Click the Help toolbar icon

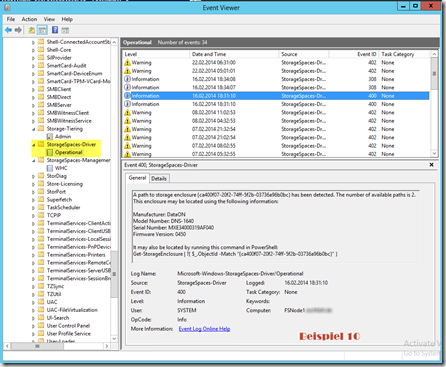(55, 30)
